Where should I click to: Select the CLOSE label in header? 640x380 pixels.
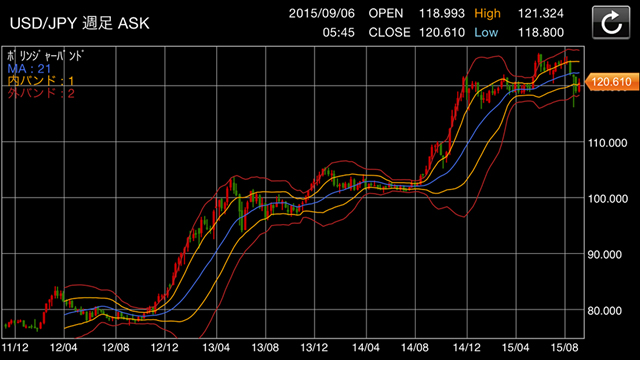389,32
